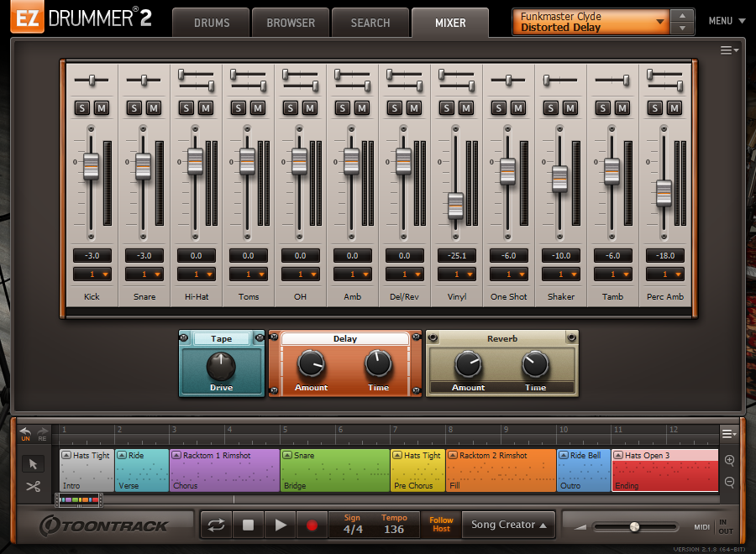Open the Bridge block menu icon
The width and height of the screenshot is (756, 554).
point(287,455)
